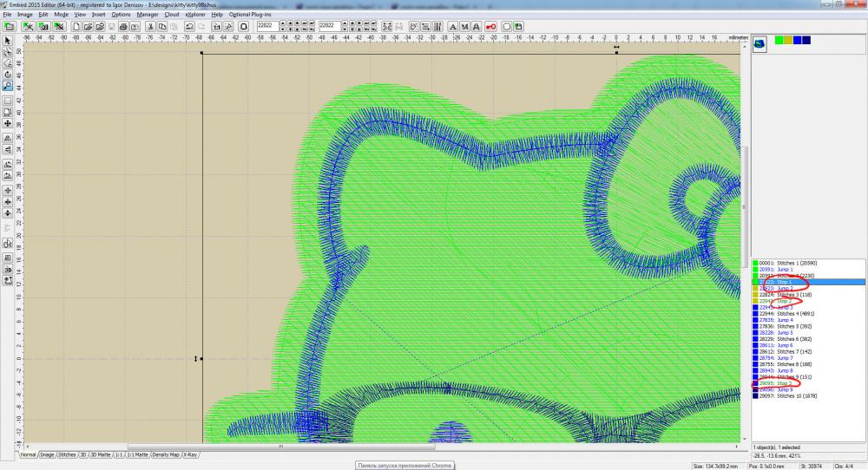The height and width of the screenshot is (470, 868).
Task: Select 'Stitches 10 (1878)' row
Action: click(807, 396)
